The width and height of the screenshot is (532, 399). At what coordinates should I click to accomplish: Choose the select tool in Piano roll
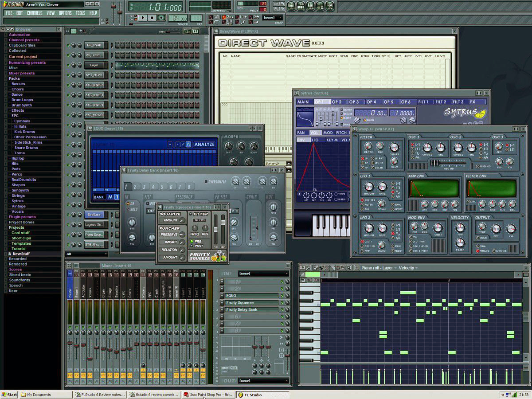click(338, 268)
